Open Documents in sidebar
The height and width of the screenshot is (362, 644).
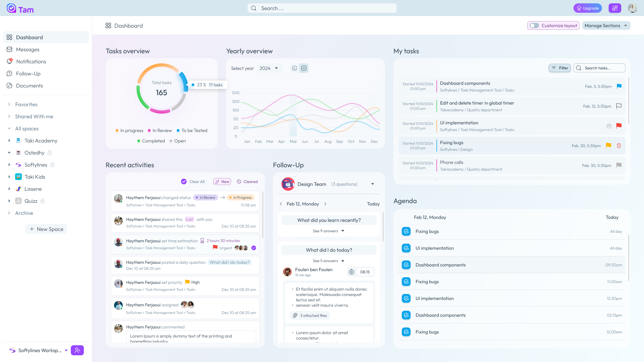[46, 85]
